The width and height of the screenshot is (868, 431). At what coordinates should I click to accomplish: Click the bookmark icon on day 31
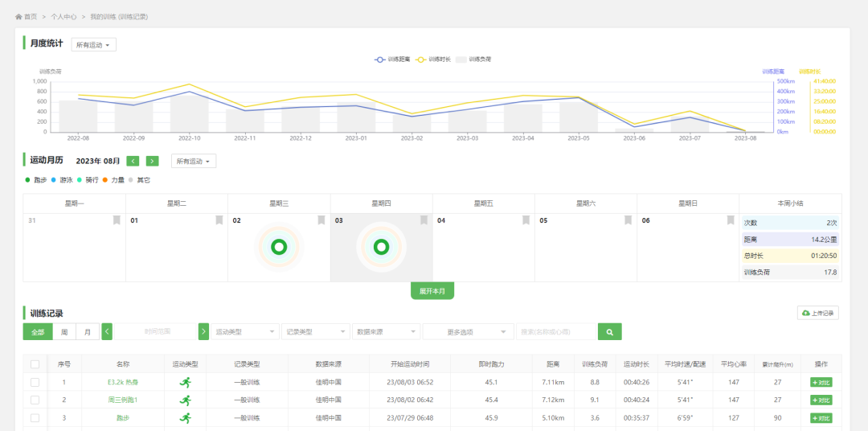117,220
